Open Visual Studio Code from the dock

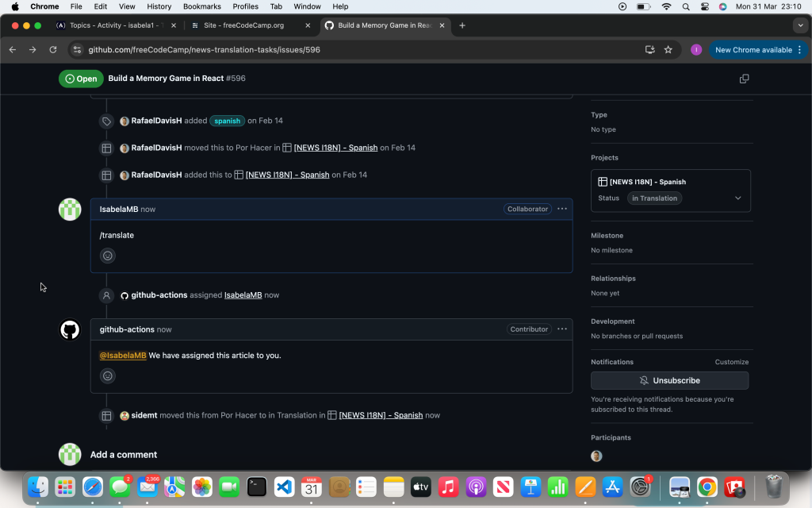284,487
